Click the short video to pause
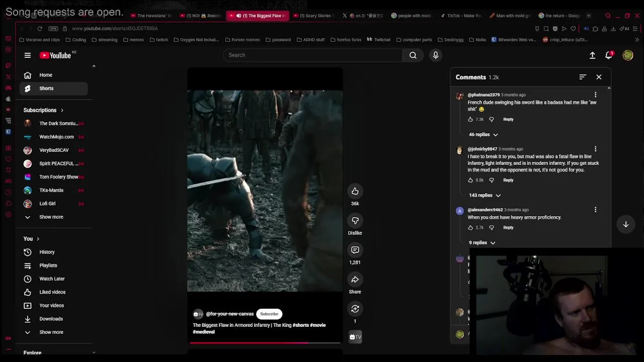Screen dimensions: 644x362 click(x=265, y=191)
